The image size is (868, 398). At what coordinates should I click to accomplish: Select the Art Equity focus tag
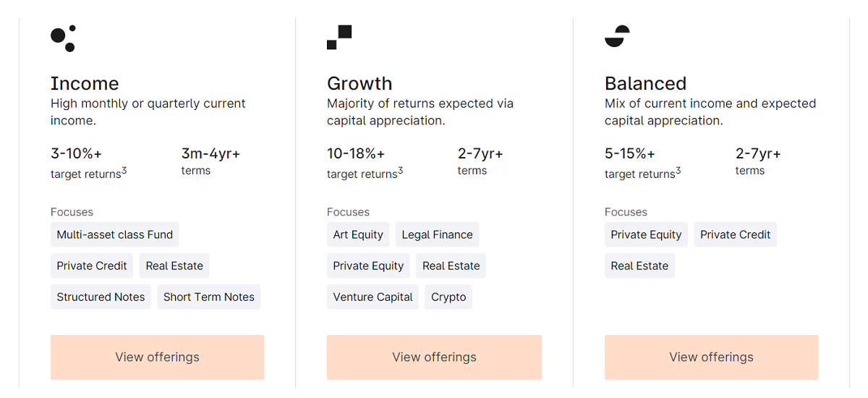click(x=358, y=234)
